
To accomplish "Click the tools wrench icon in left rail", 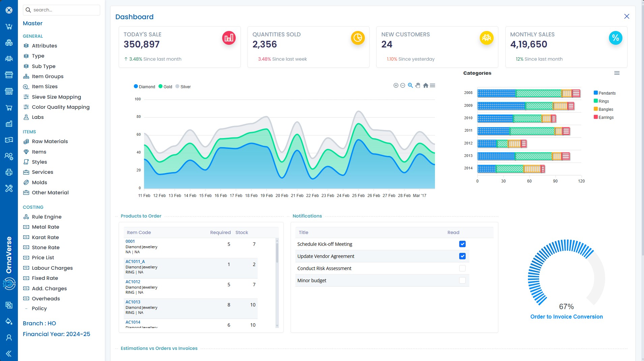I will [9, 189].
